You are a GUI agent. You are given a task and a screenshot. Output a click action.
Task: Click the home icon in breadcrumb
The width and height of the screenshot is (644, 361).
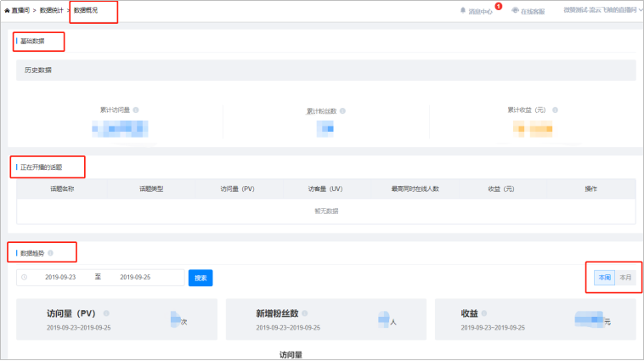coord(8,10)
